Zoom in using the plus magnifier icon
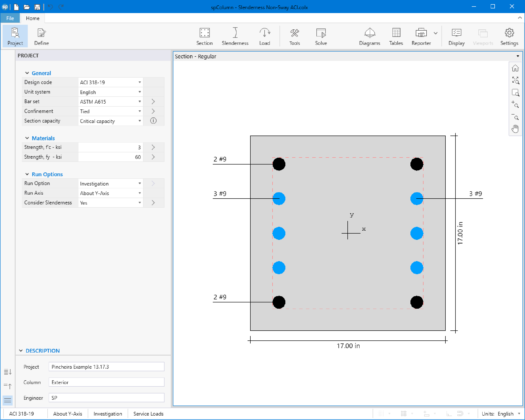 pos(515,105)
